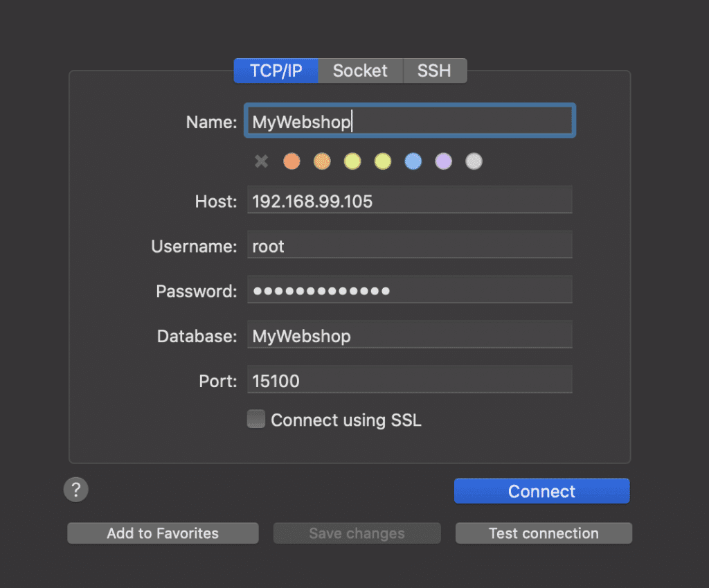
Task: Select the gray favorite color swatch
Action: point(474,161)
